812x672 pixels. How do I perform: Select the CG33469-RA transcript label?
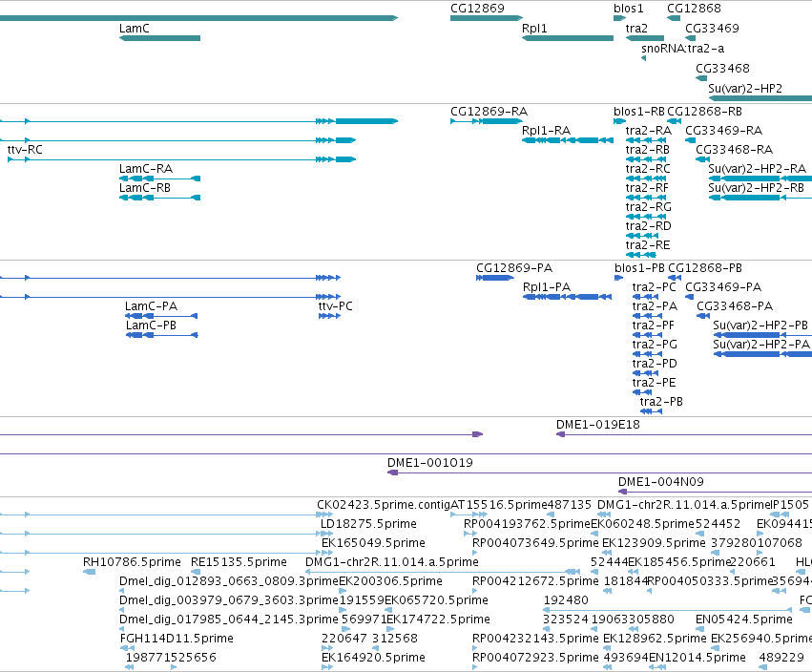(x=724, y=131)
